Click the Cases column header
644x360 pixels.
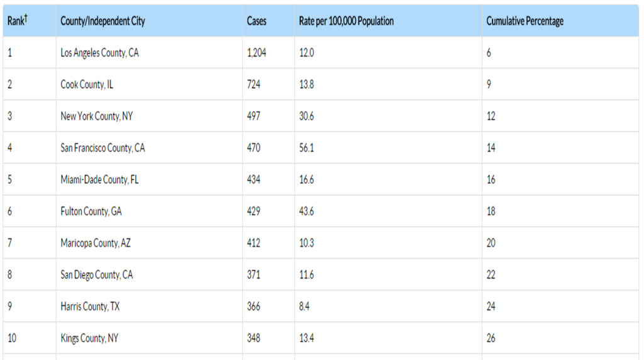pyautogui.click(x=257, y=21)
